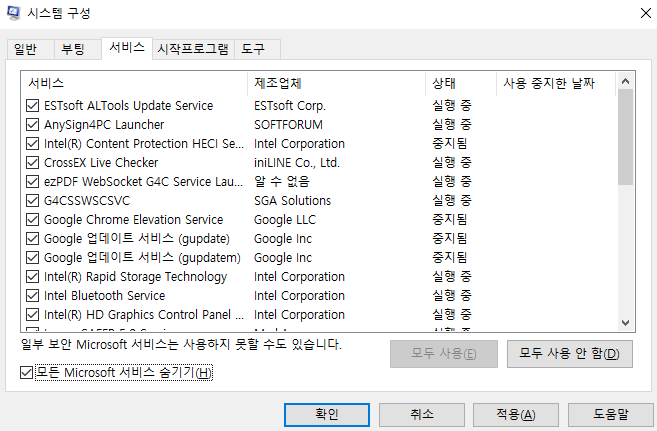Click the System Configuration title bar icon
The image size is (657, 431).
pyautogui.click(x=13, y=13)
